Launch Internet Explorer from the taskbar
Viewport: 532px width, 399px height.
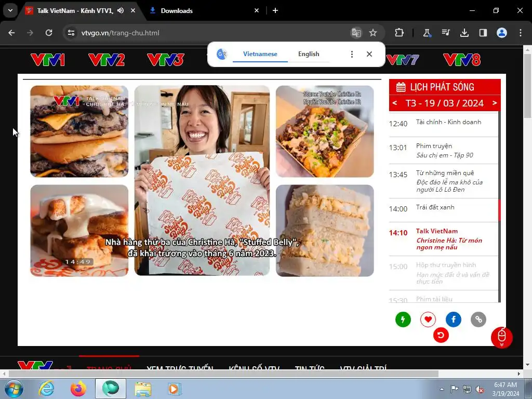tap(46, 389)
